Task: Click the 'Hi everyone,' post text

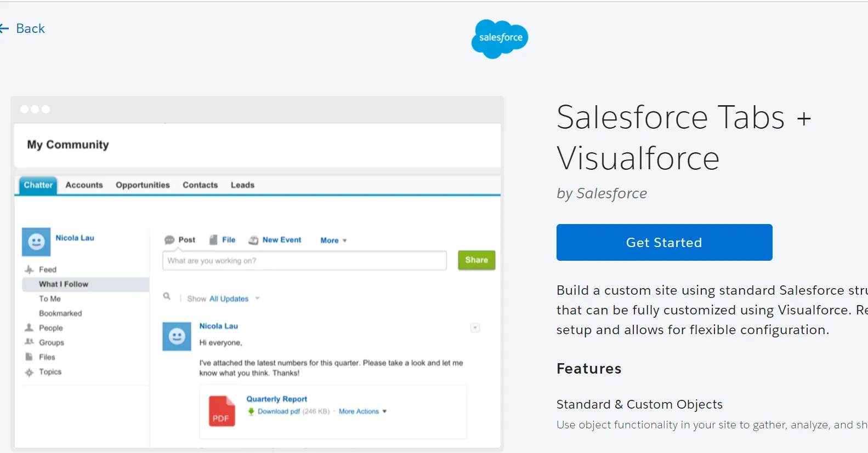Action: point(220,342)
